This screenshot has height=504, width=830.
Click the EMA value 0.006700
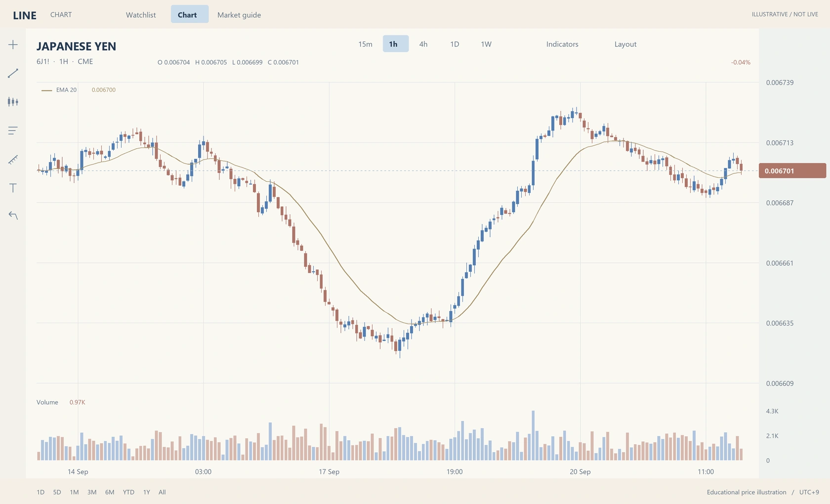(x=104, y=90)
